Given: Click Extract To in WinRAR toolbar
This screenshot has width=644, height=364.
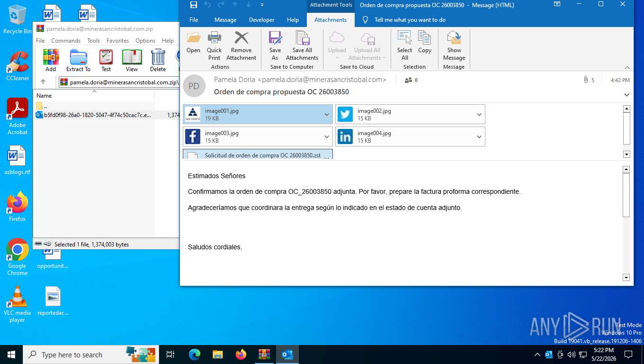Looking at the screenshot, I should point(78,60).
